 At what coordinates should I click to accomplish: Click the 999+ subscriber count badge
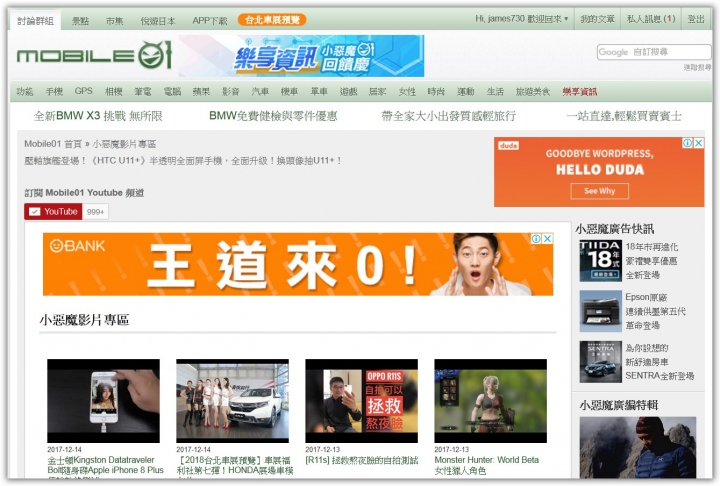[x=96, y=212]
